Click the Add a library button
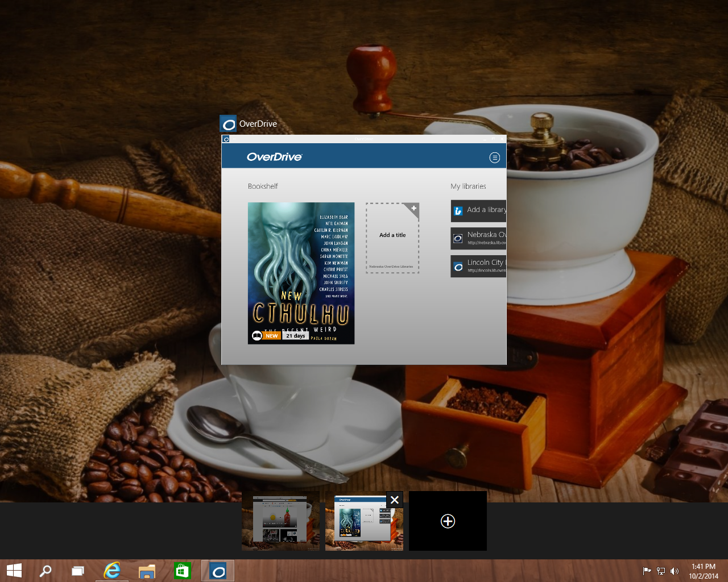728x582 pixels. pos(479,210)
